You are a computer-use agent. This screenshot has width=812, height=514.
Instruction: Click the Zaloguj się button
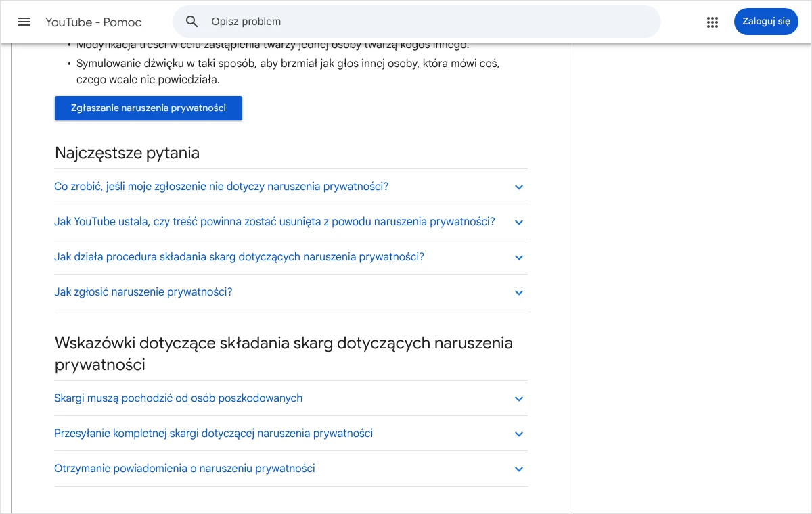[x=766, y=22]
